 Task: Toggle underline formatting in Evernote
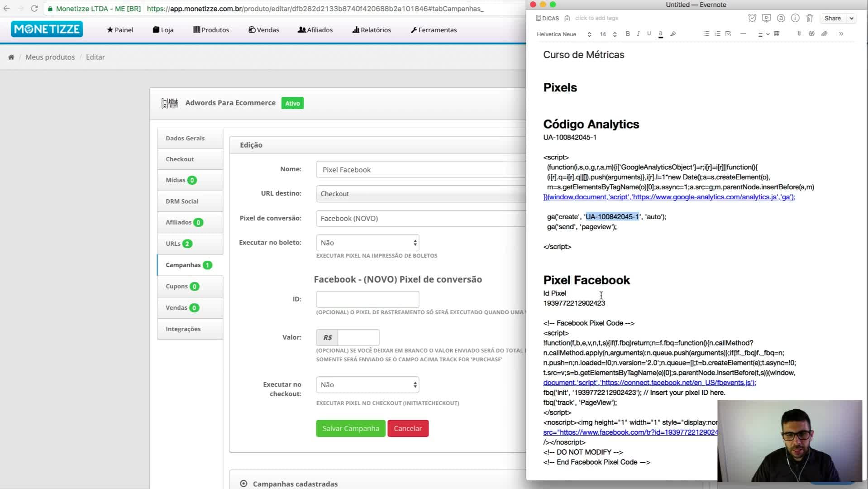649,34
